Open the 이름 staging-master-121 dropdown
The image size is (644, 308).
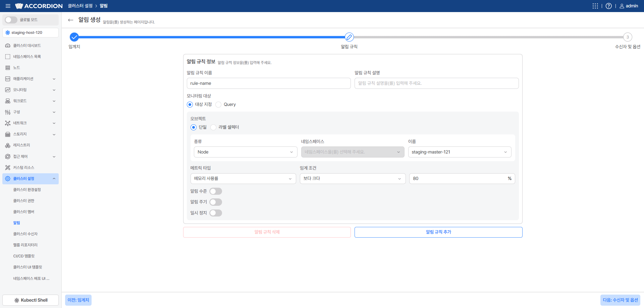(460, 152)
